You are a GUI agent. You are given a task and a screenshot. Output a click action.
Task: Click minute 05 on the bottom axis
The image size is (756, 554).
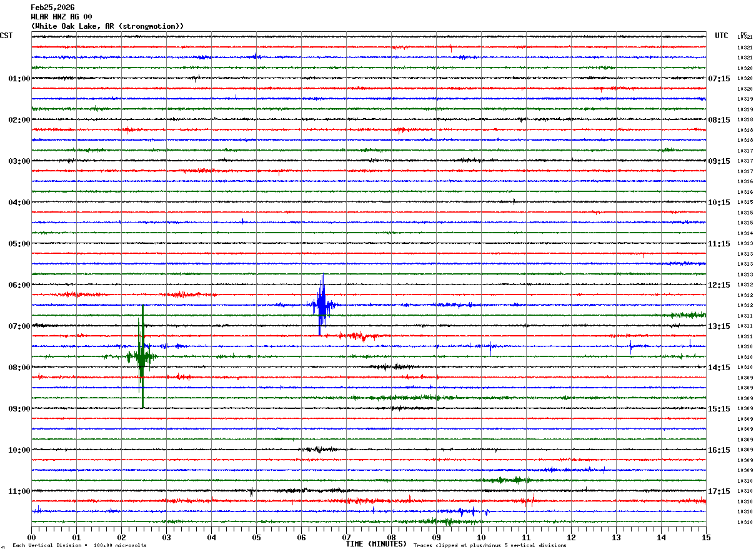click(256, 537)
